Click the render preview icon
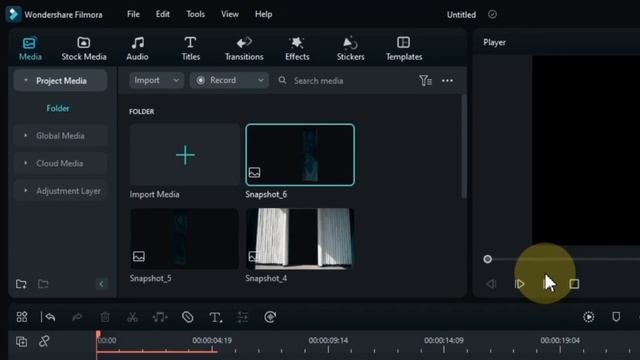Screen dimensions: 640x360 589,317
